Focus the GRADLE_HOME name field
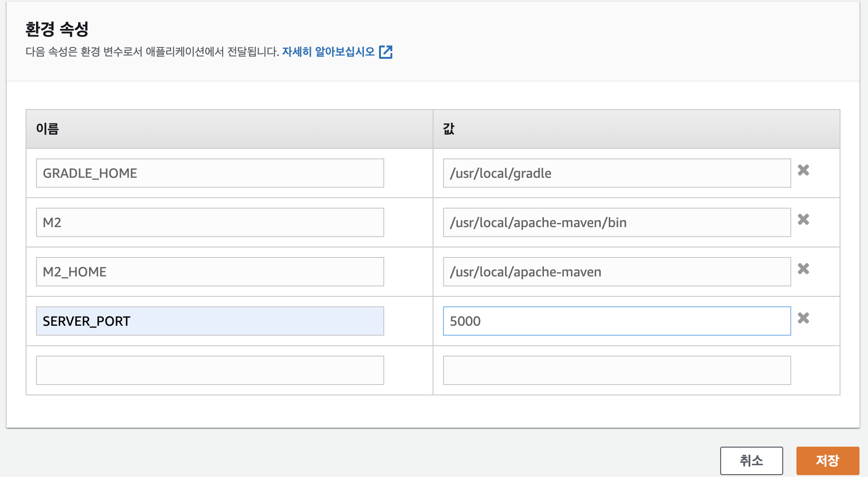Viewport: 868px width, 477px height. click(210, 173)
